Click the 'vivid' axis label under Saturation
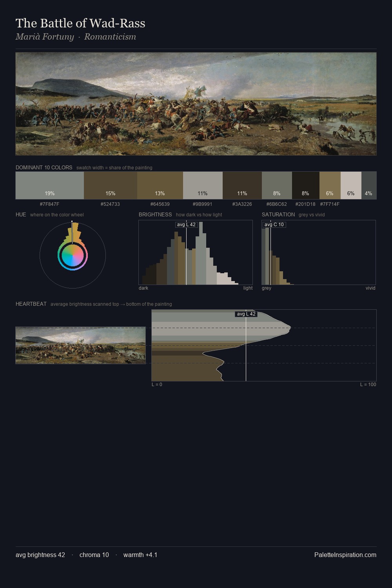392x588 pixels. (x=370, y=288)
